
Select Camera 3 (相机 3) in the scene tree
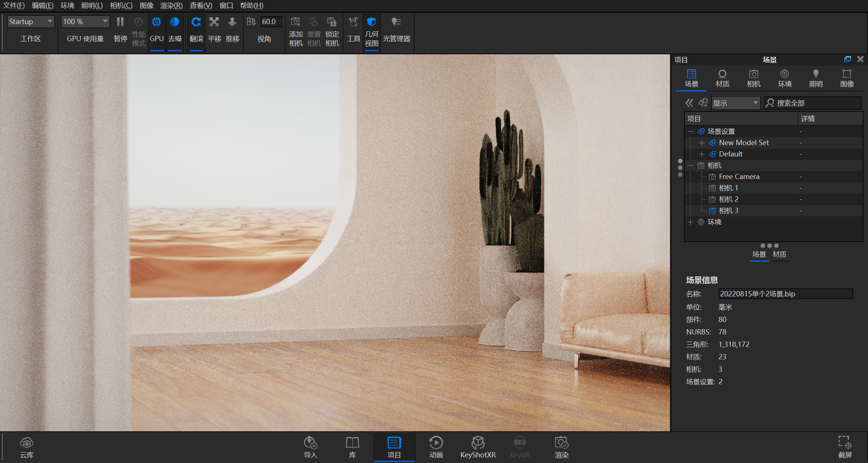point(728,211)
